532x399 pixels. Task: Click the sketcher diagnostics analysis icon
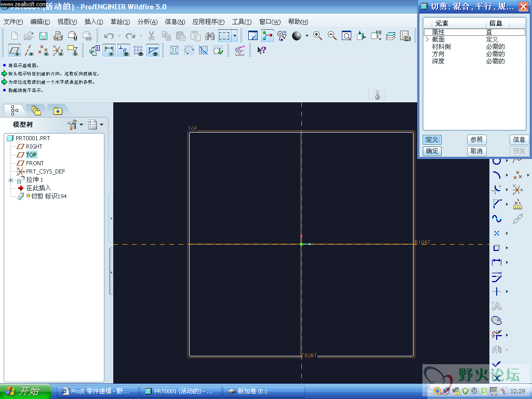click(240, 50)
